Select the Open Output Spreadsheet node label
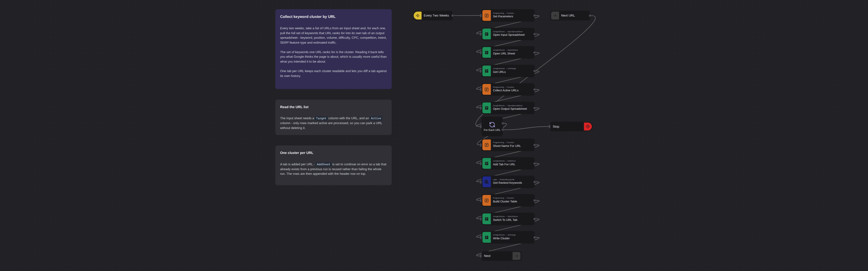The image size is (868, 271). coord(510,109)
